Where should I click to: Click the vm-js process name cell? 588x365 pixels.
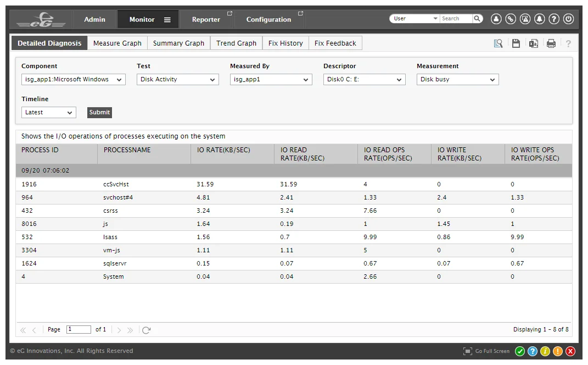pyautogui.click(x=112, y=250)
